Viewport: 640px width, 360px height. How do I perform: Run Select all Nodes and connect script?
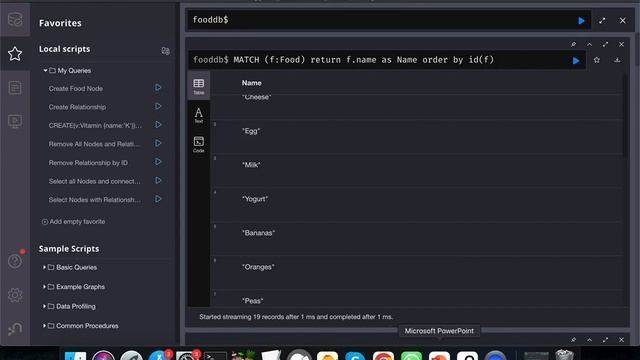pyautogui.click(x=158, y=180)
